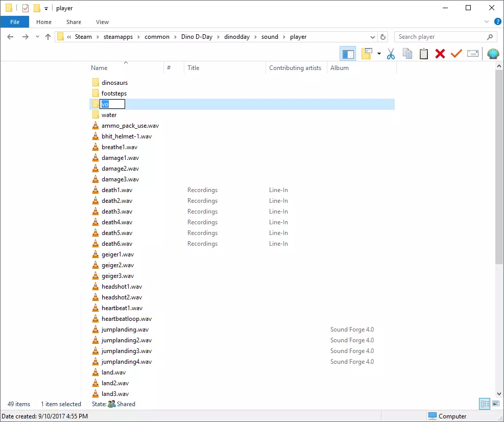This screenshot has height=422, width=504.
Task: Select land3.wav file
Action: pyautogui.click(x=115, y=394)
